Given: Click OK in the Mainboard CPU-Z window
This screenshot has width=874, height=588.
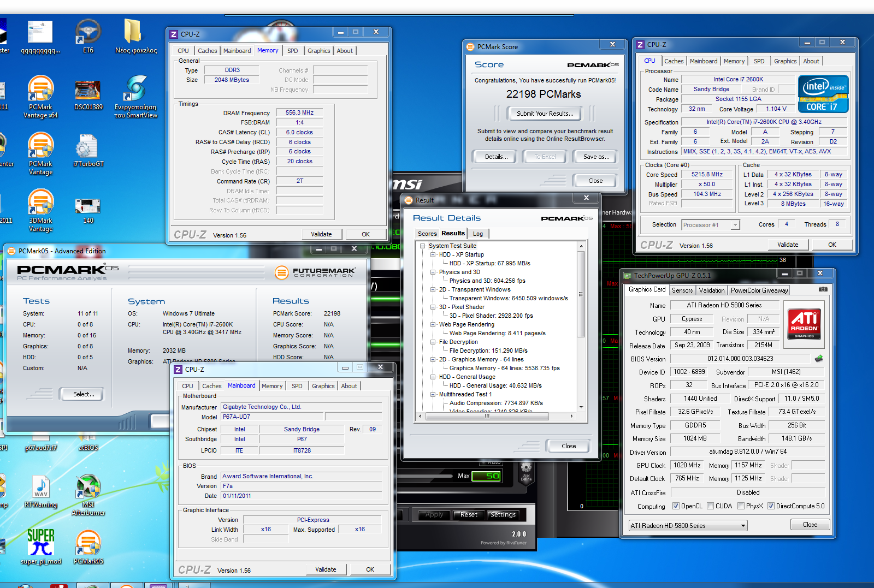Looking at the screenshot, I should [370, 569].
